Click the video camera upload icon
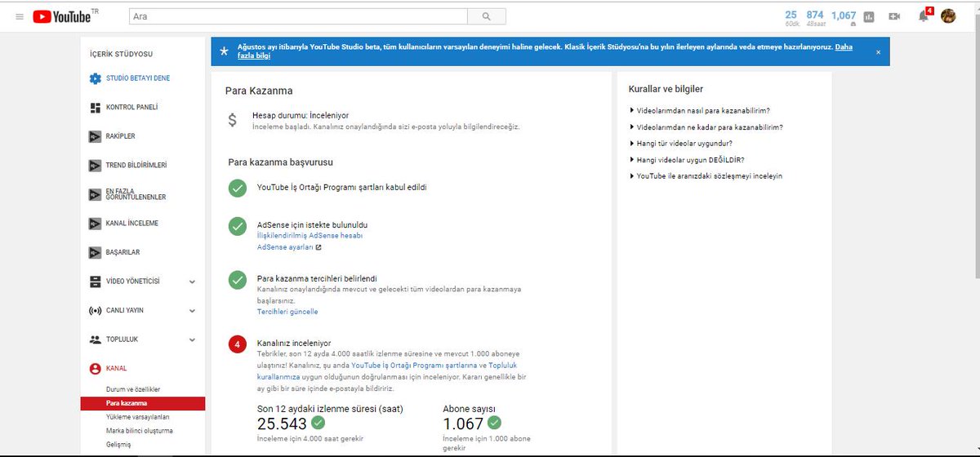Screen dimensions: 980x457 tap(894, 16)
